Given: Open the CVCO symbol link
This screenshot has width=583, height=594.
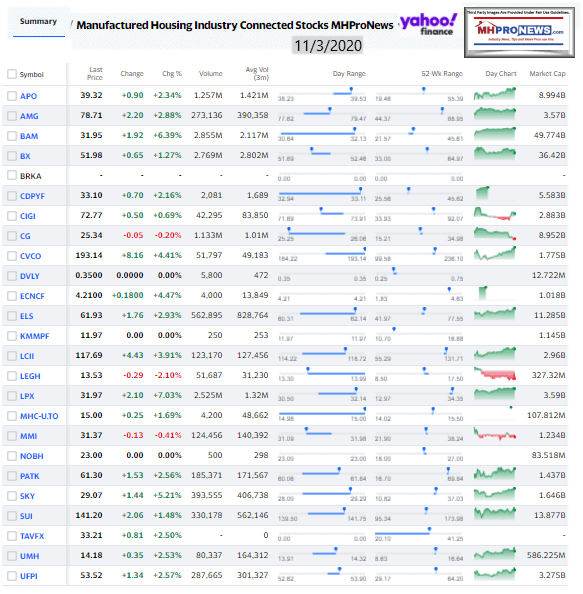Looking at the screenshot, I should tap(30, 256).
